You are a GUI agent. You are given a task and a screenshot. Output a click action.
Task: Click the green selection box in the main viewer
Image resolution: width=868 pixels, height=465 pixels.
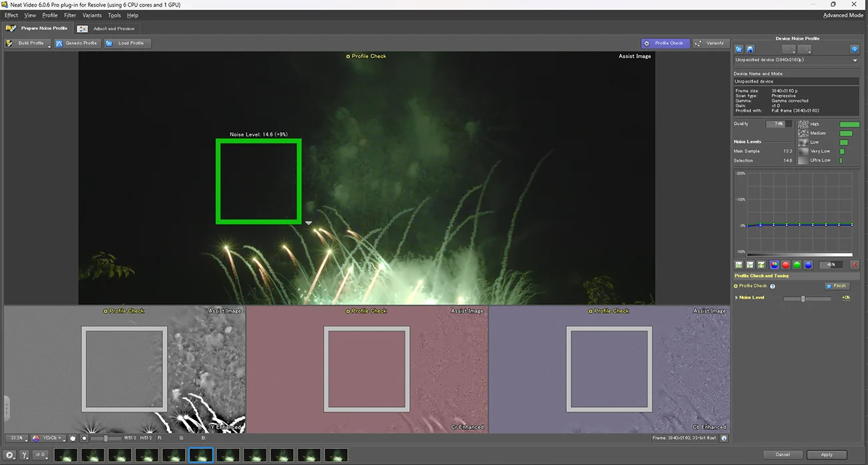point(258,181)
